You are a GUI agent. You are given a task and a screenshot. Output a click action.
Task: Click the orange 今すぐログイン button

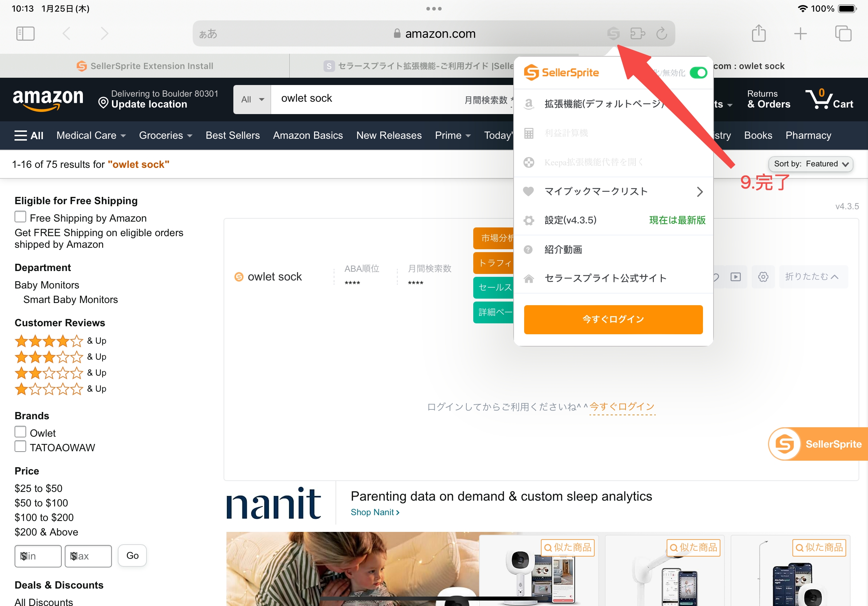(613, 320)
